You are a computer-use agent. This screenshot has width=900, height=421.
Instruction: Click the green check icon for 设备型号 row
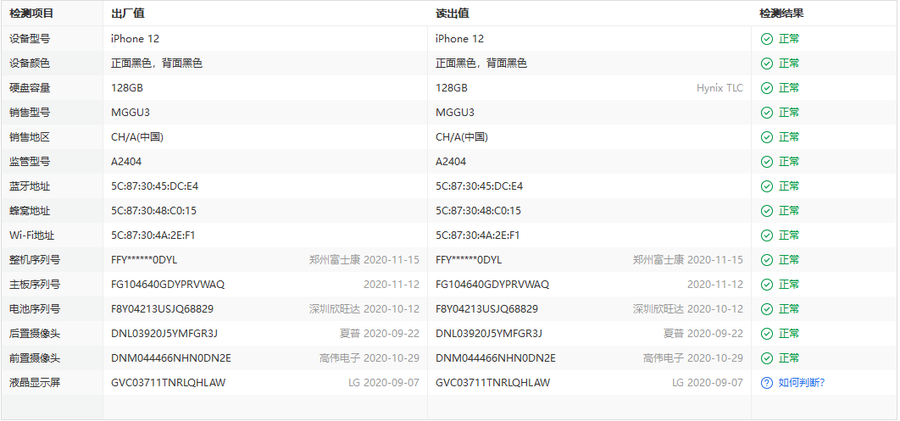pos(766,39)
